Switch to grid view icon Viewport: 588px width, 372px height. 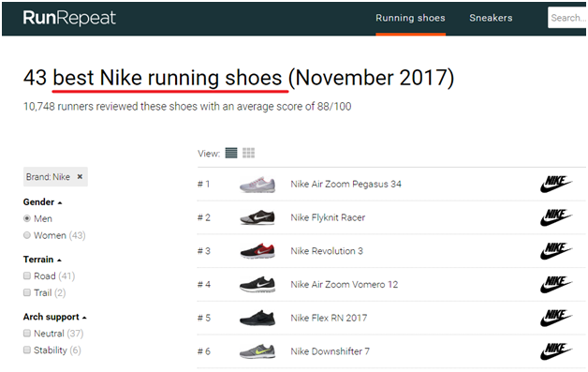[248, 153]
